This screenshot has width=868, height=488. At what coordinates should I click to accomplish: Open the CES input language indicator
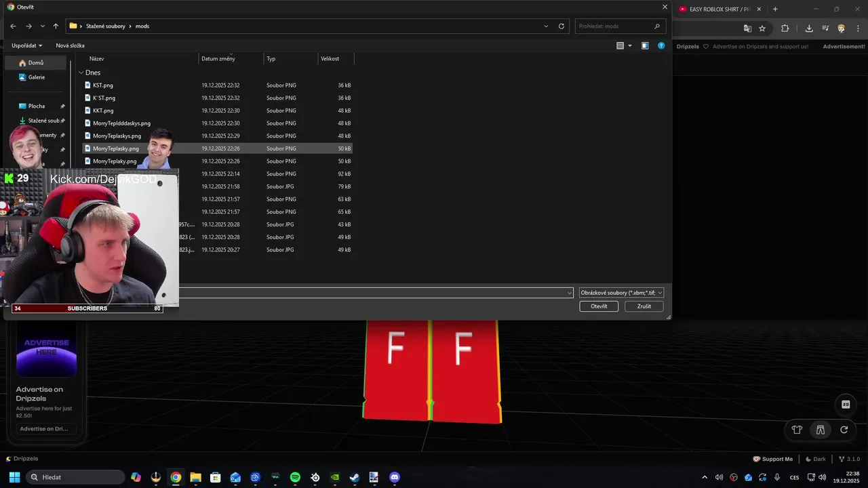[794, 477]
